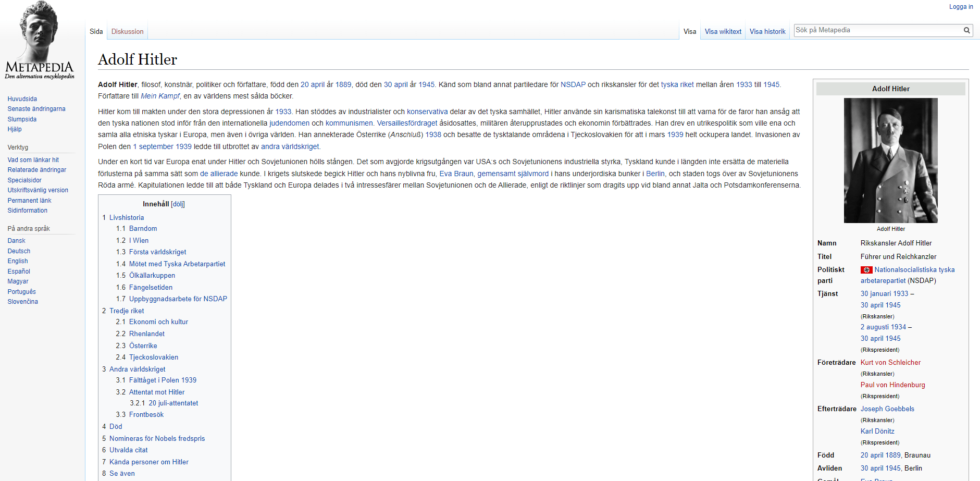This screenshot has height=481, width=980.
Task: Open the infobox portrait photo
Action: point(891,161)
